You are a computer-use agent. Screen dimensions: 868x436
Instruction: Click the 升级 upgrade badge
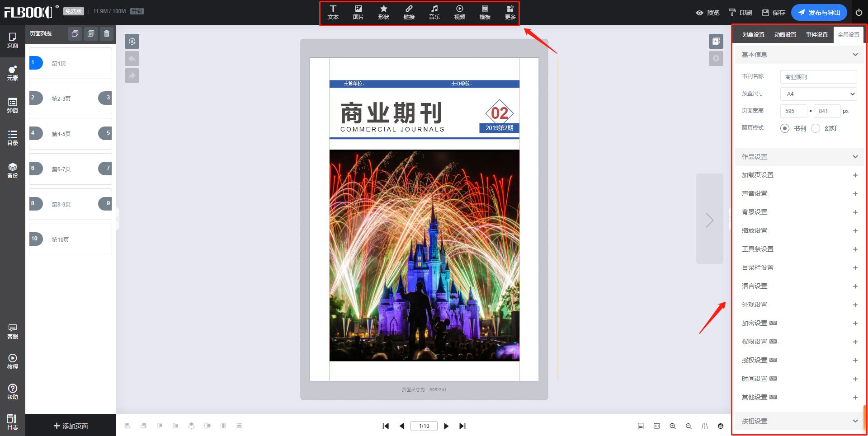[137, 11]
